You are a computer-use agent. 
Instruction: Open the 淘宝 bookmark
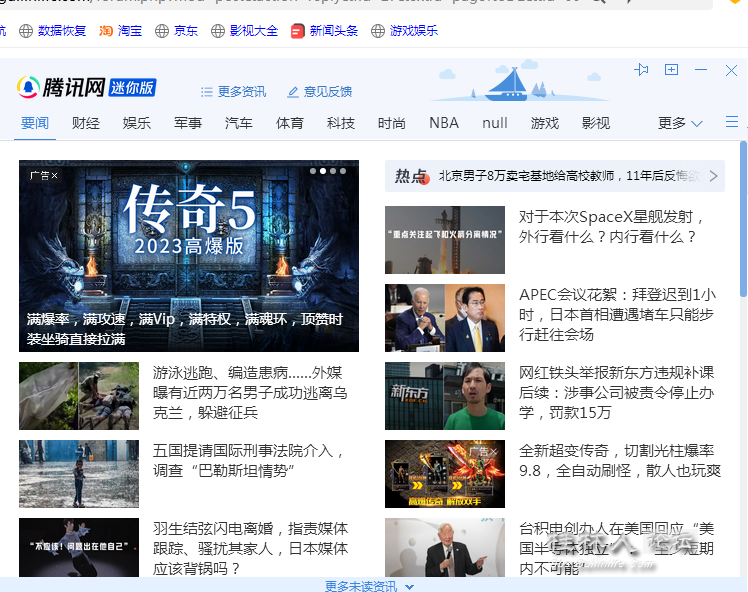pyautogui.click(x=121, y=31)
